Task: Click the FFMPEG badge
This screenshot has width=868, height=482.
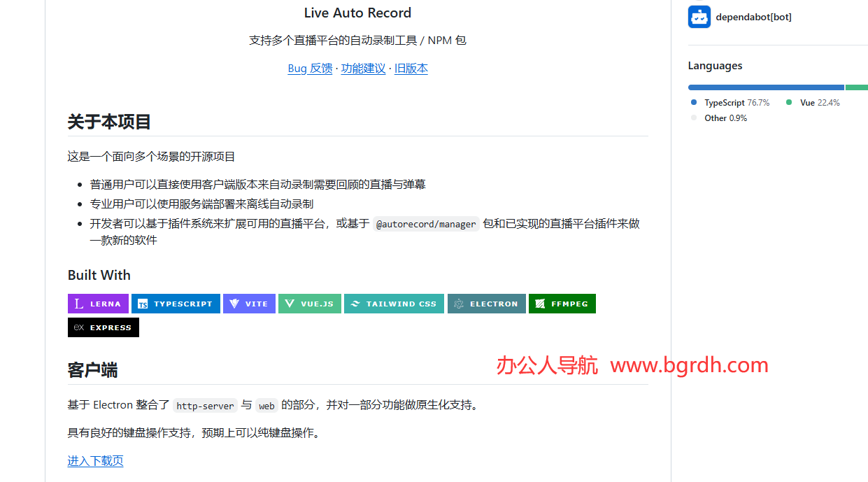Action: point(562,303)
